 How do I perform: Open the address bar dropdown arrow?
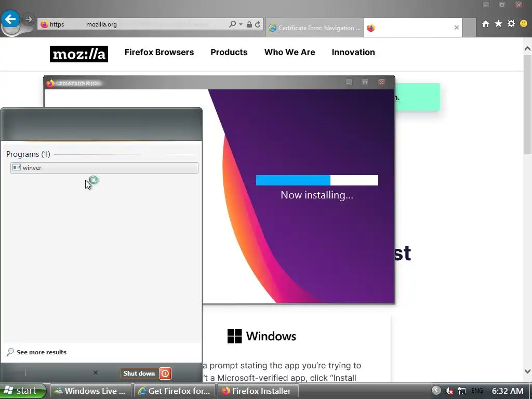241,24
